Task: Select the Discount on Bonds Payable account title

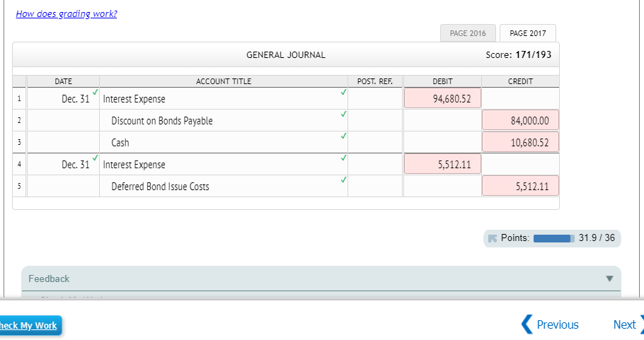Action: click(x=224, y=121)
